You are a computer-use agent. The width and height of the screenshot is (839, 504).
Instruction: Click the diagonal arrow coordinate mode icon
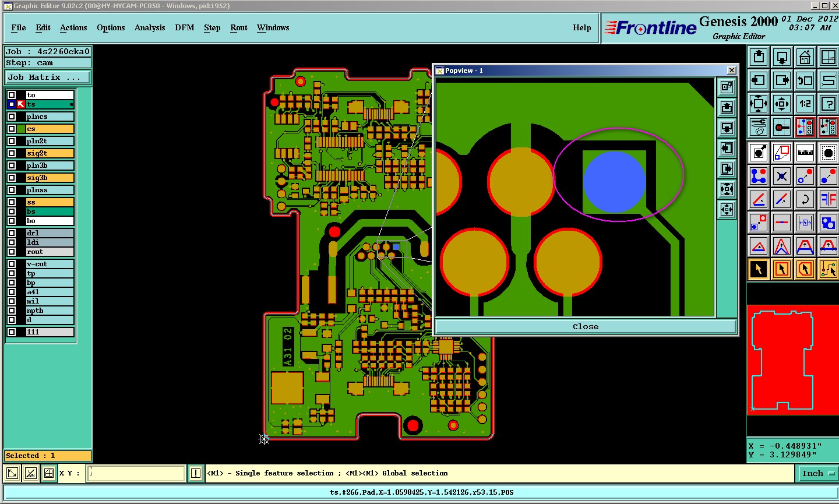(12, 473)
